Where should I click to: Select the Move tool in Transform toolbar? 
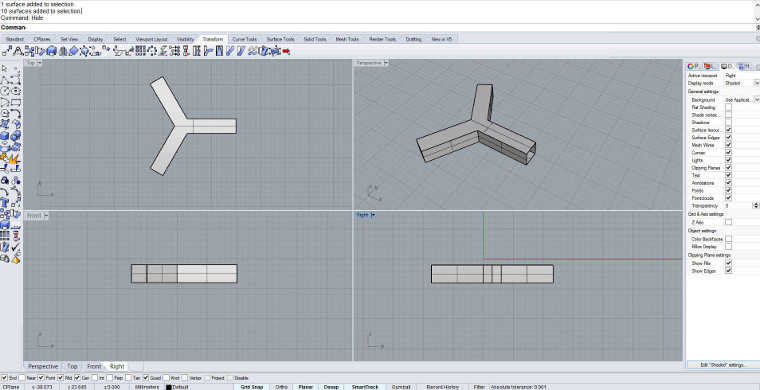pyautogui.click(x=7, y=50)
